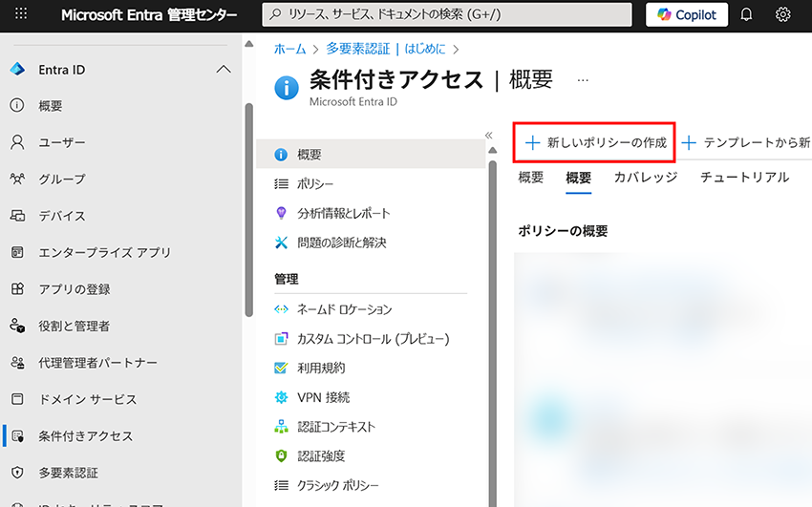Click the VPN 接続 gear icon
The width and height of the screenshot is (812, 507).
[x=281, y=397]
